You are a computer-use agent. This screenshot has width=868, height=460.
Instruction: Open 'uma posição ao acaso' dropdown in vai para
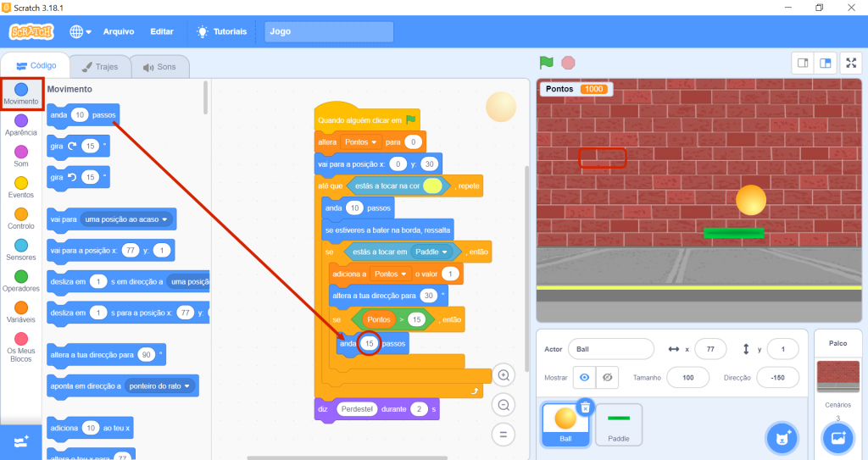[126, 219]
